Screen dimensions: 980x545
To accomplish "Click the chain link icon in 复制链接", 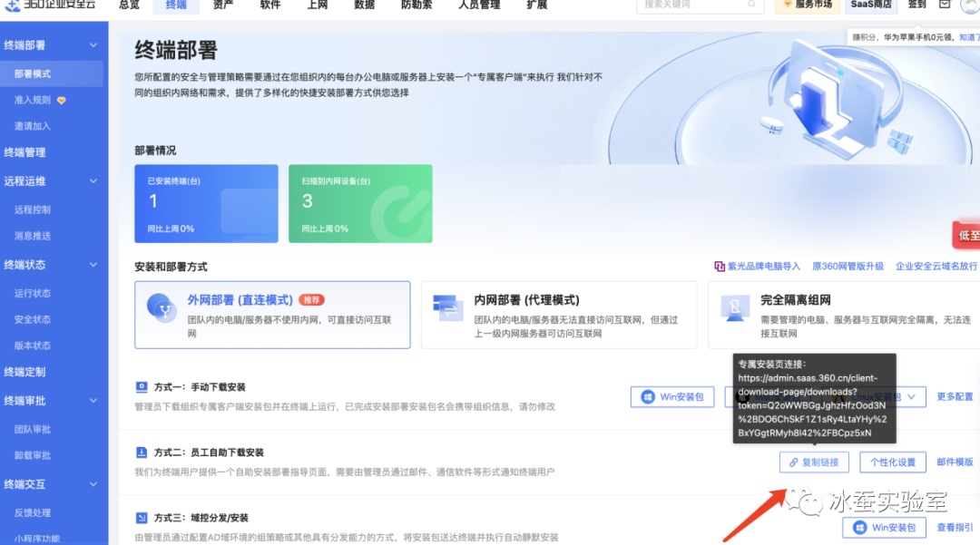I will tap(793, 462).
